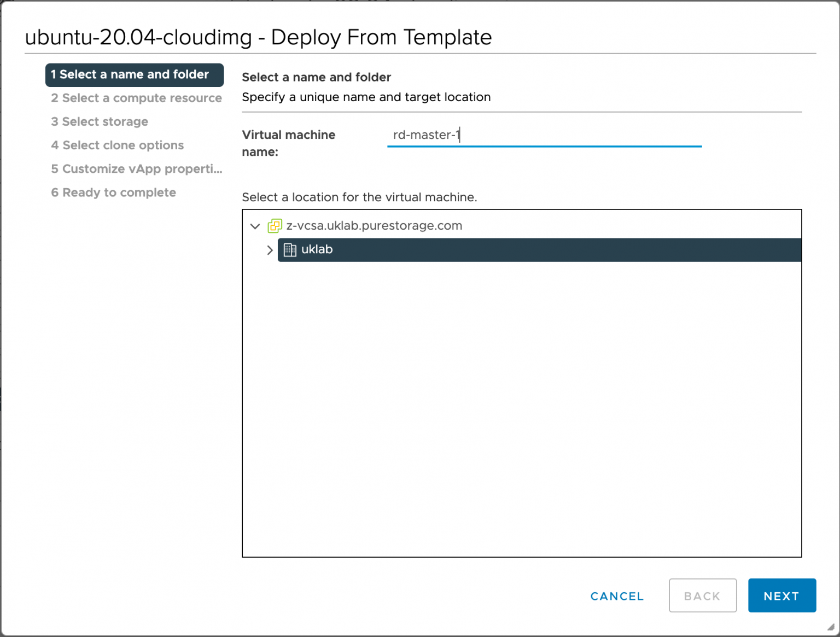This screenshot has height=637, width=840.
Task: Click the vCenter server icon beside z-vcsa.uklab.purestorage.com
Action: pyautogui.click(x=273, y=226)
